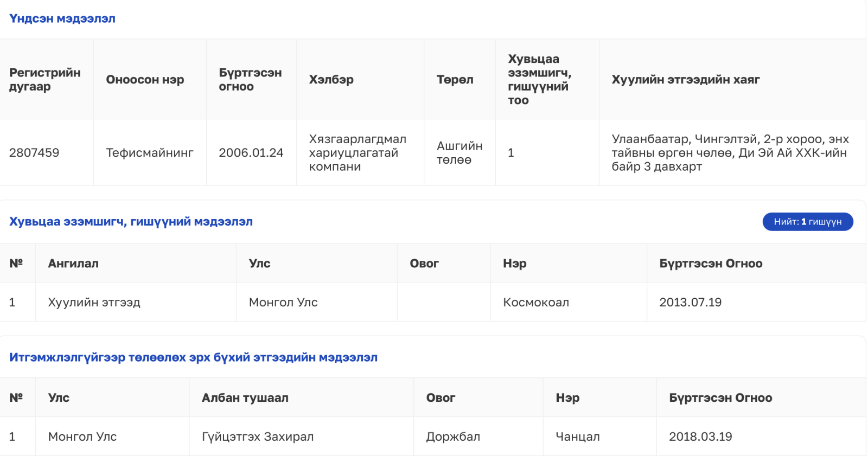The image size is (868, 456).
Task: Click 'Овог' header in shareholder table
Action: [x=424, y=264]
